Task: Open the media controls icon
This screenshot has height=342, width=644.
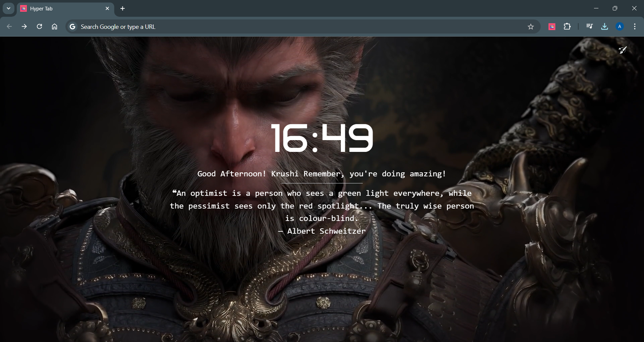Action: coord(589,26)
